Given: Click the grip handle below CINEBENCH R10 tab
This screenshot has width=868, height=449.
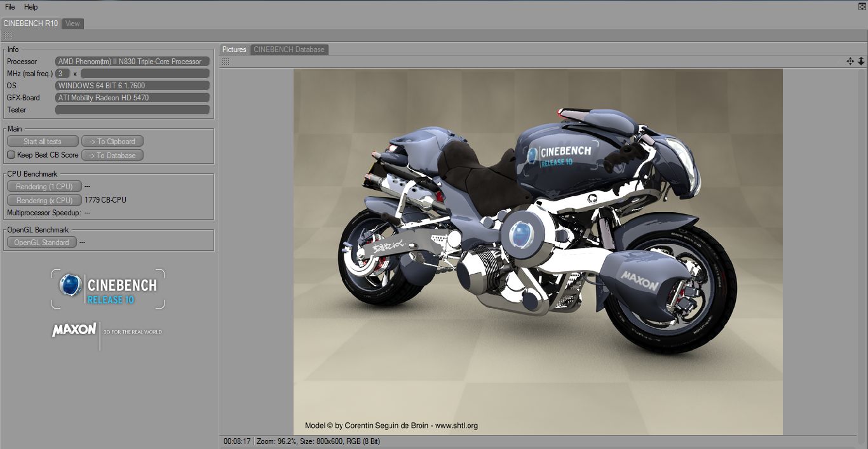Looking at the screenshot, I should coord(8,36).
